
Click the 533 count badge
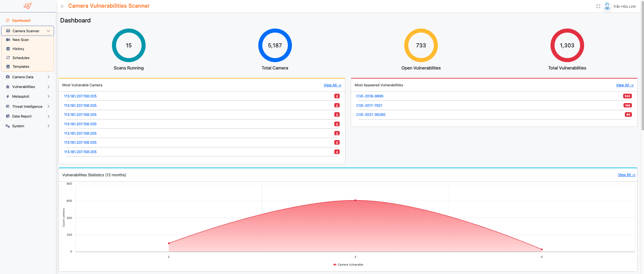click(627, 96)
